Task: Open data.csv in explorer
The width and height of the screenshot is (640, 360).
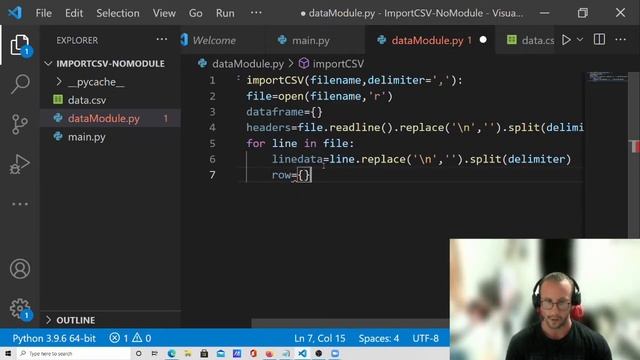Action: 87,100
